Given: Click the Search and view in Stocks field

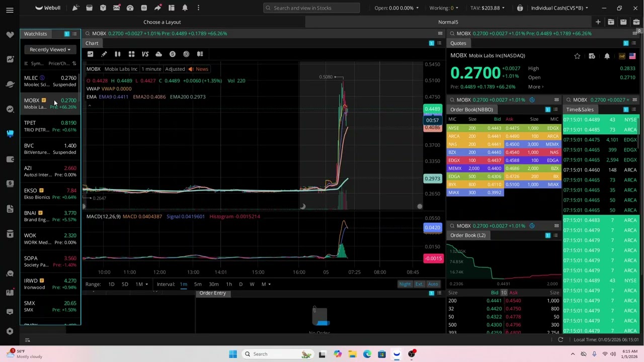Looking at the screenshot, I should [x=311, y=8].
